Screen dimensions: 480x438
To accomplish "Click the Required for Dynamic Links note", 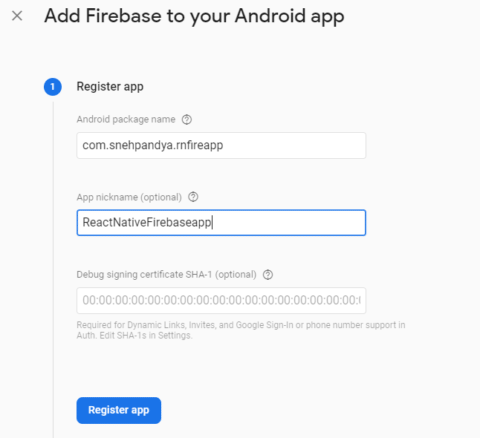I will coord(241,330).
